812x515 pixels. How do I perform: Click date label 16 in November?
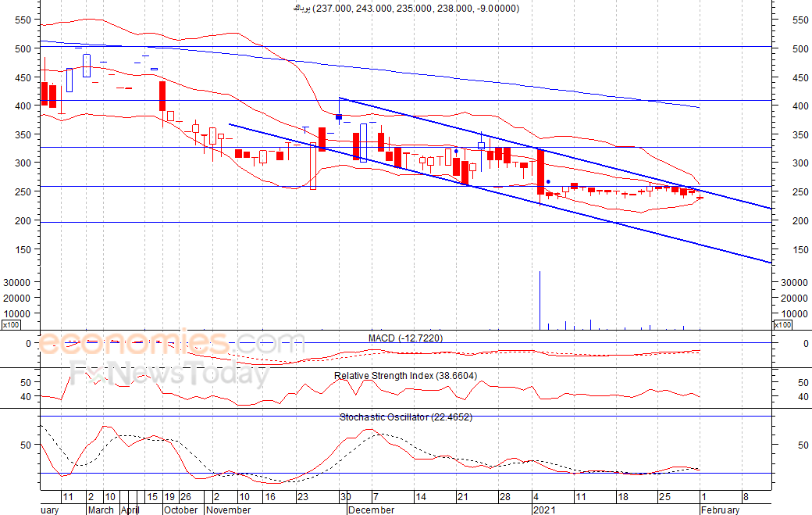pyautogui.click(x=270, y=497)
